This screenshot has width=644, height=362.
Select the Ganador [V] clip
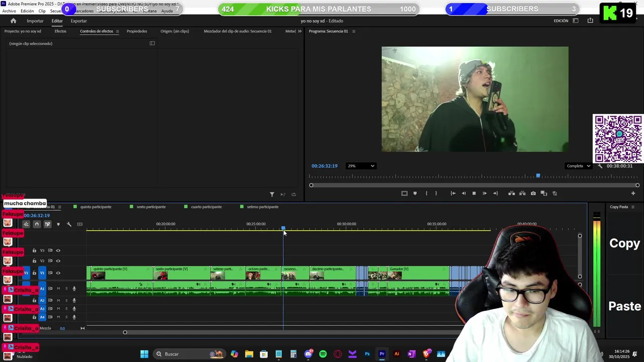(418, 273)
